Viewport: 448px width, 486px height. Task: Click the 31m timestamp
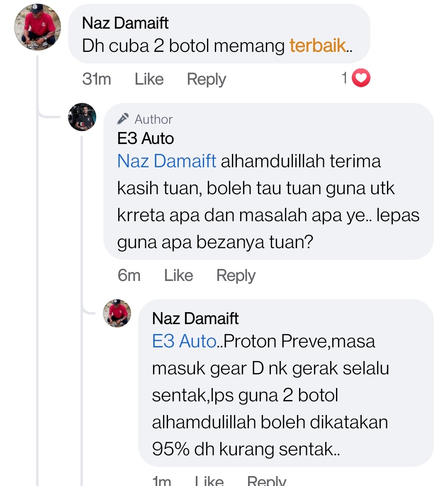coord(96,79)
